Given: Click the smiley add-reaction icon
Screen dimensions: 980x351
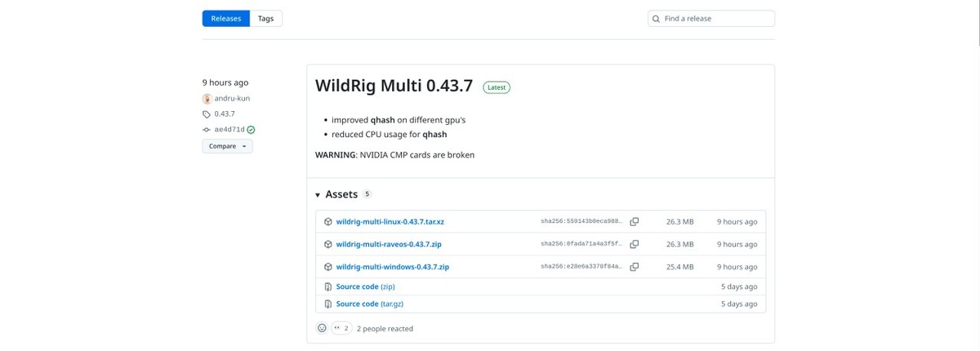Looking at the screenshot, I should click(322, 328).
